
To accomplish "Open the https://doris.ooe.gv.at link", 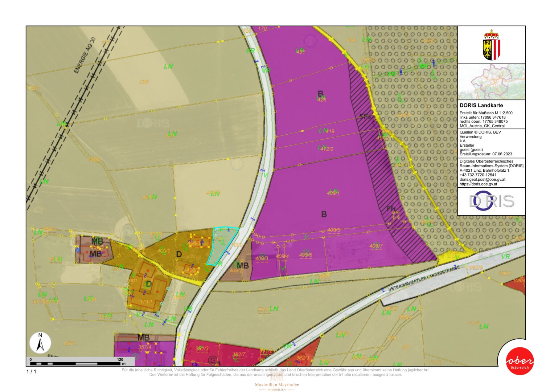I will pyautogui.click(x=478, y=184).
